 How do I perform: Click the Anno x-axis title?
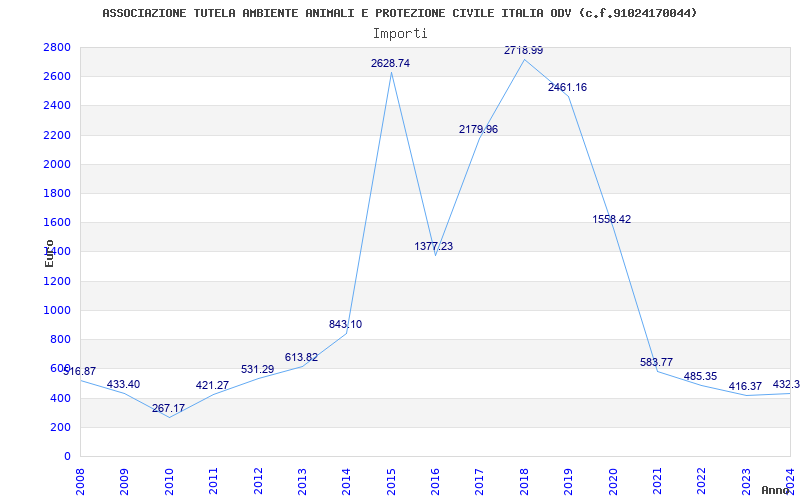(x=775, y=490)
